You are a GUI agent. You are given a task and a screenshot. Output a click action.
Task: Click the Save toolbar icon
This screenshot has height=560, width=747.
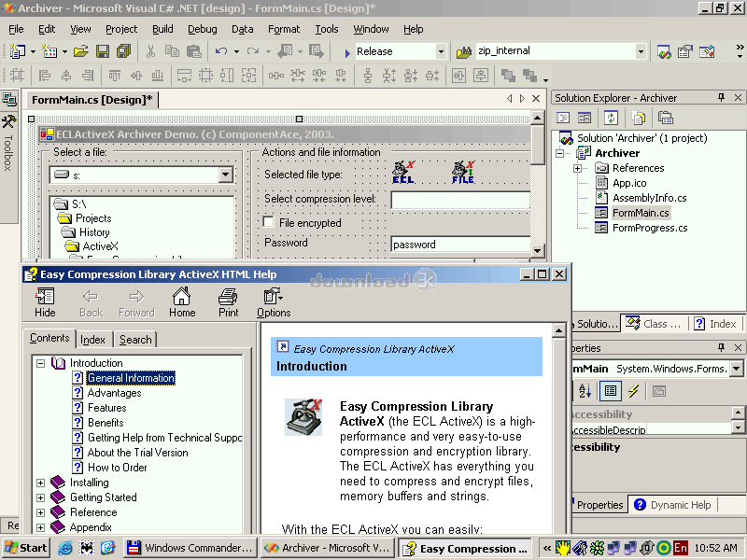(x=103, y=51)
